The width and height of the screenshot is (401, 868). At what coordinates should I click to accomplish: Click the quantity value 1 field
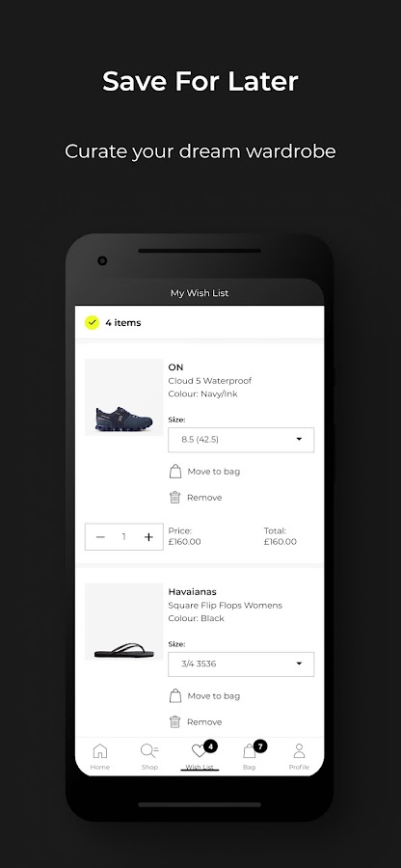[124, 537]
